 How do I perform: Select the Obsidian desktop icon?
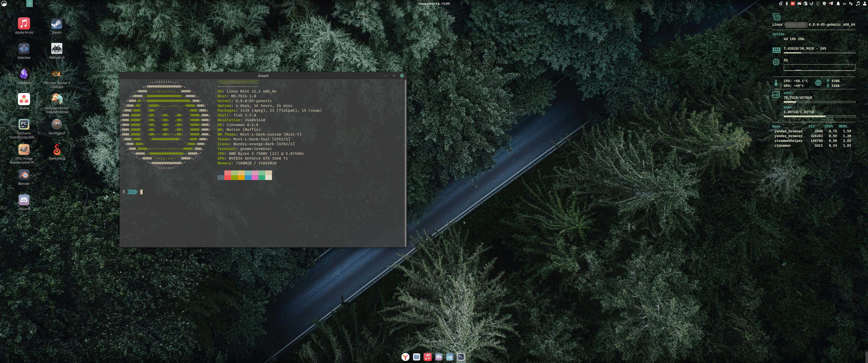(x=23, y=74)
